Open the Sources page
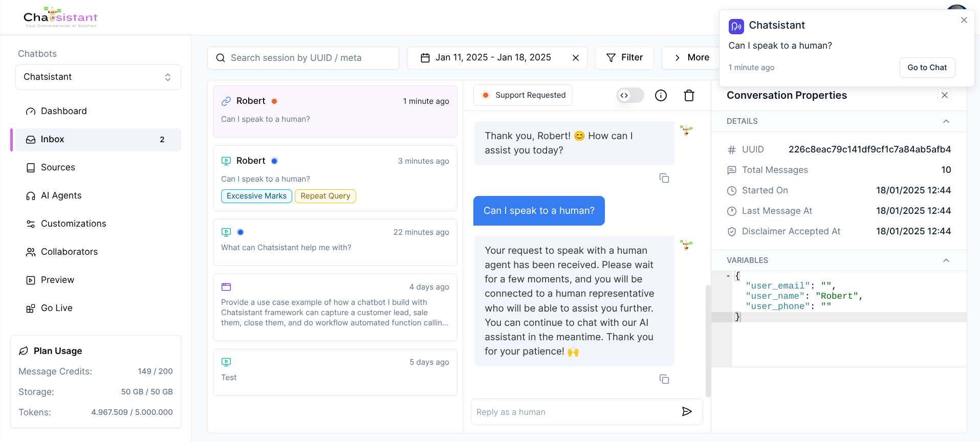Image resolution: width=980 pixels, height=442 pixels. point(98,167)
